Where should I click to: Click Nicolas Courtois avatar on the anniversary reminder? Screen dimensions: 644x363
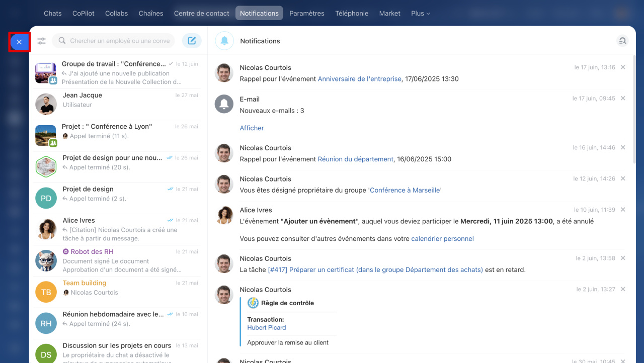tap(224, 72)
